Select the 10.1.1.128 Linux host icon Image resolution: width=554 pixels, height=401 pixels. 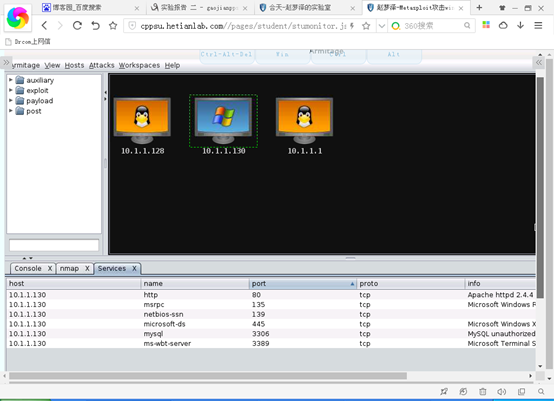(x=142, y=121)
